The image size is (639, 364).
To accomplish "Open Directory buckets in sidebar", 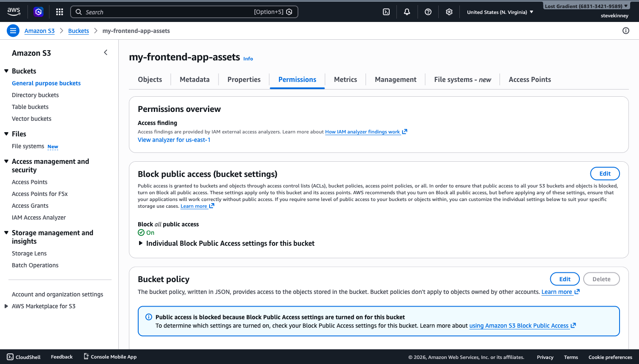I will (35, 95).
